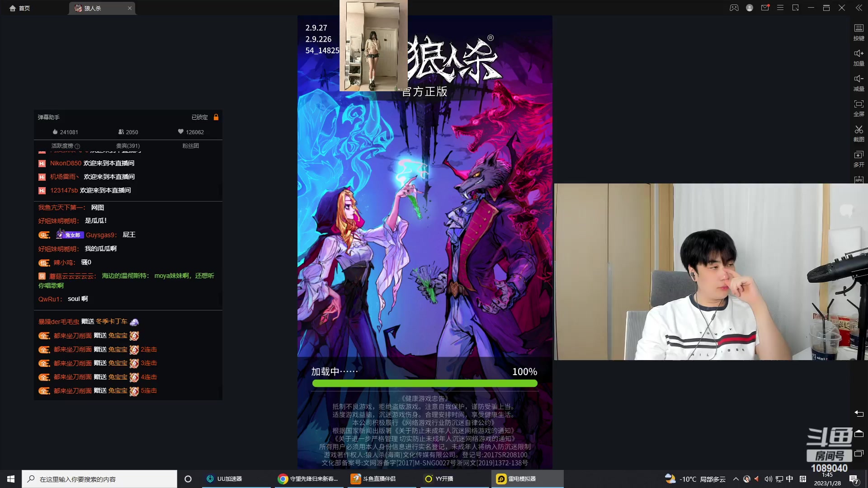The width and height of the screenshot is (868, 488).
Task: Switch to the 首页 home tab
Action: (19, 8)
